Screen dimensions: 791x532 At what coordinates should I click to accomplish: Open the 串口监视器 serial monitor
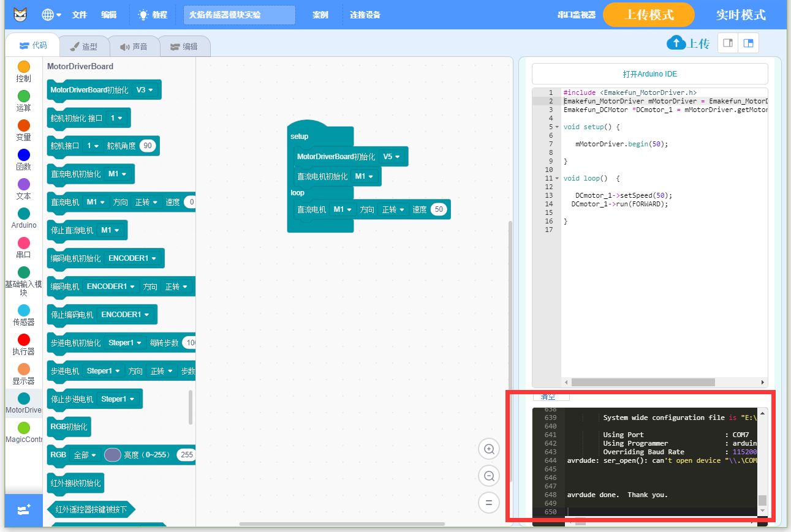pyautogui.click(x=576, y=15)
